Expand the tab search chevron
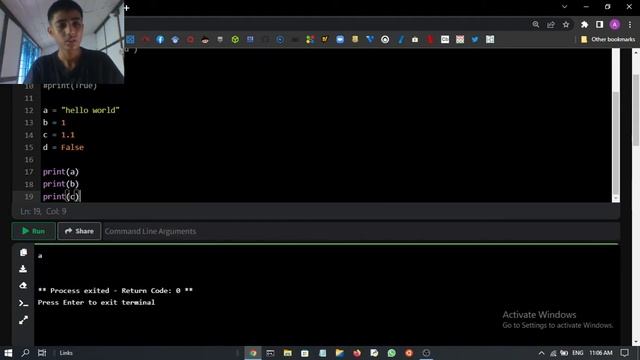 point(564,7)
